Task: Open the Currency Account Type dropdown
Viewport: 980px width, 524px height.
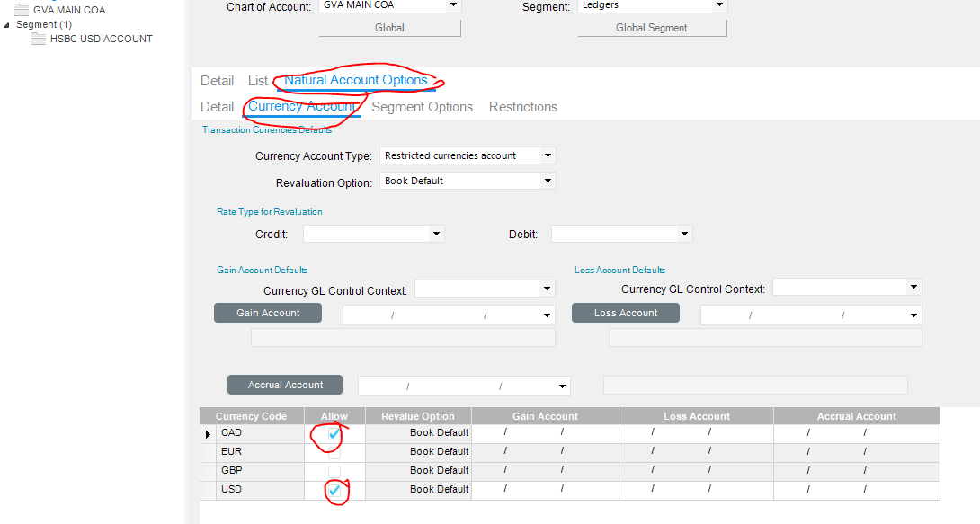Action: pyautogui.click(x=548, y=155)
